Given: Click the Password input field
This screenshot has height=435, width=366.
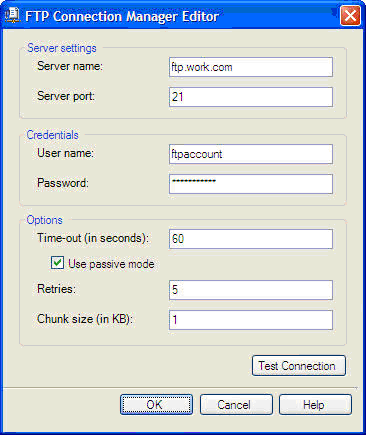Looking at the screenshot, I should 251,184.
